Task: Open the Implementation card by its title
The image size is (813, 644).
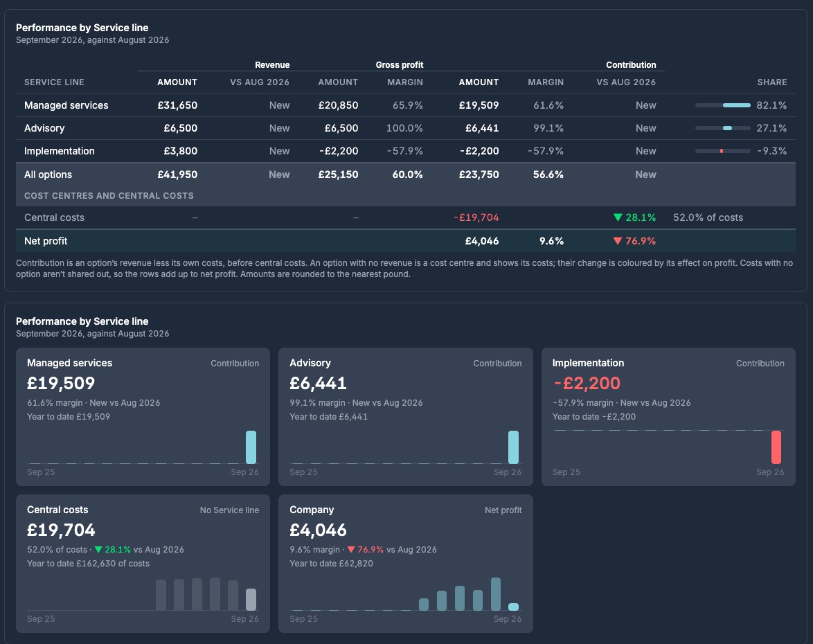Action: [x=588, y=363]
